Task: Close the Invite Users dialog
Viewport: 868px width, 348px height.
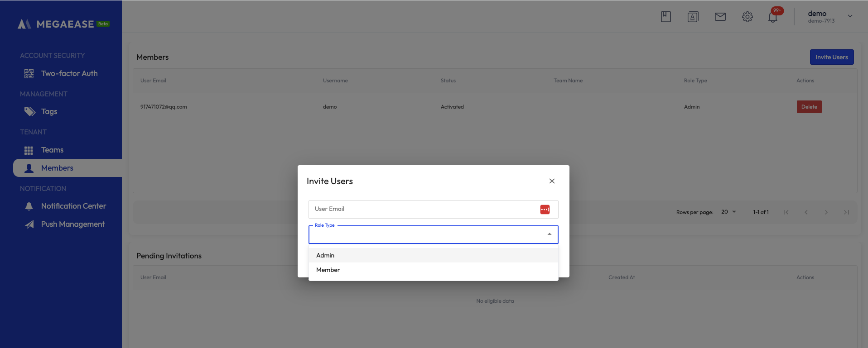Action: point(552,181)
